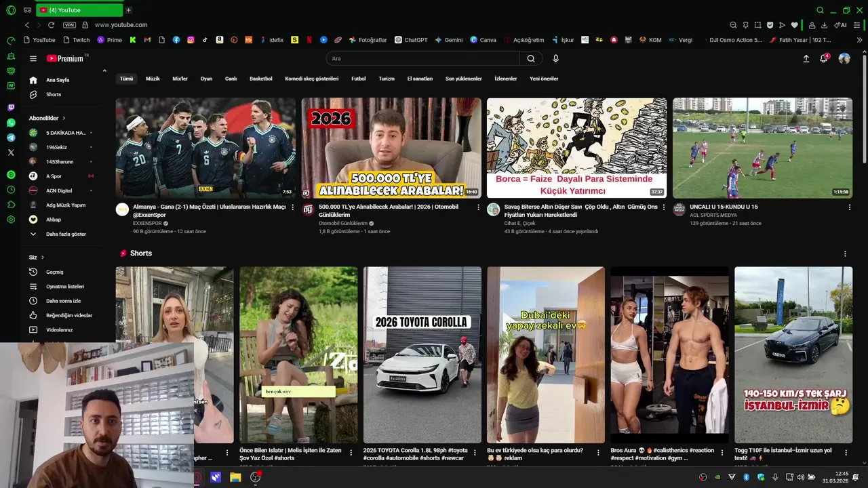Viewport: 868px width, 488px height.
Task: Click in the Ara search field
Action: point(422,58)
